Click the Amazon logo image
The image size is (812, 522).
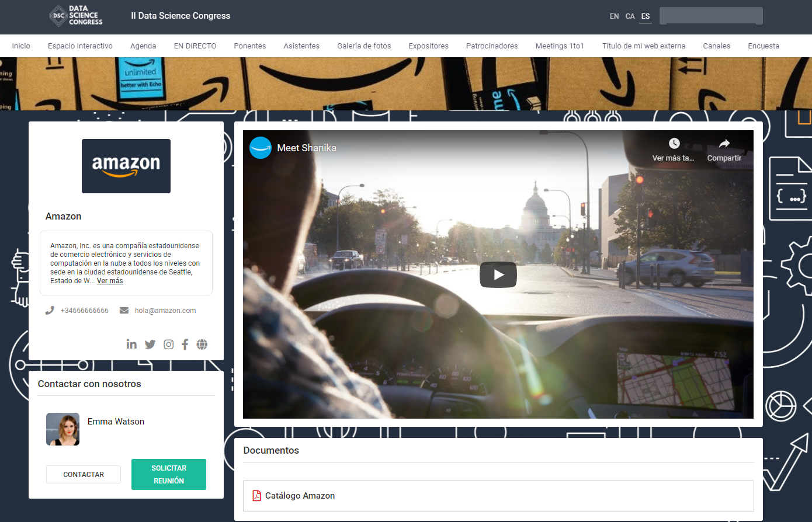click(126, 166)
